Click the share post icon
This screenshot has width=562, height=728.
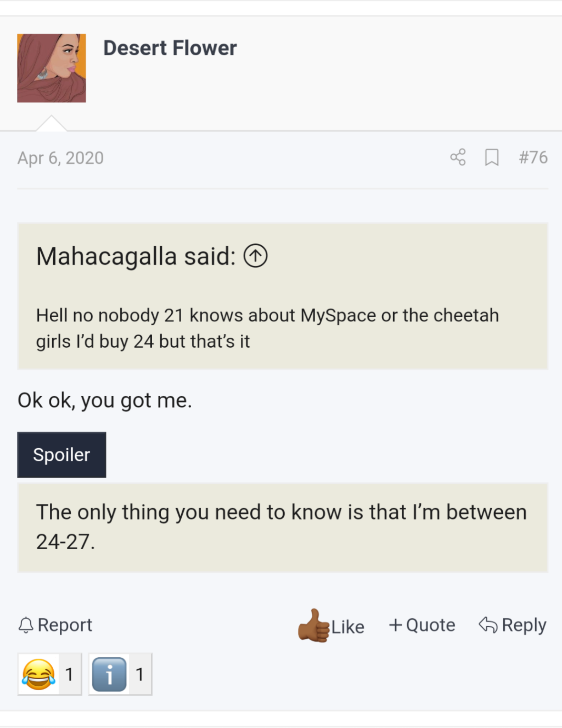[x=458, y=157]
